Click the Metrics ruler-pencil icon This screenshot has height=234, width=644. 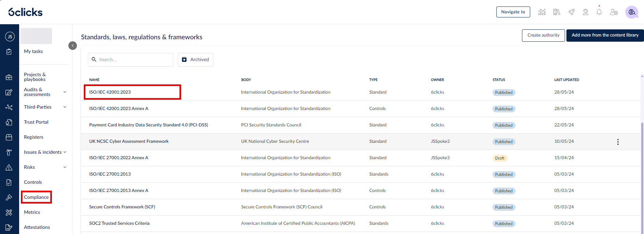tap(9, 212)
